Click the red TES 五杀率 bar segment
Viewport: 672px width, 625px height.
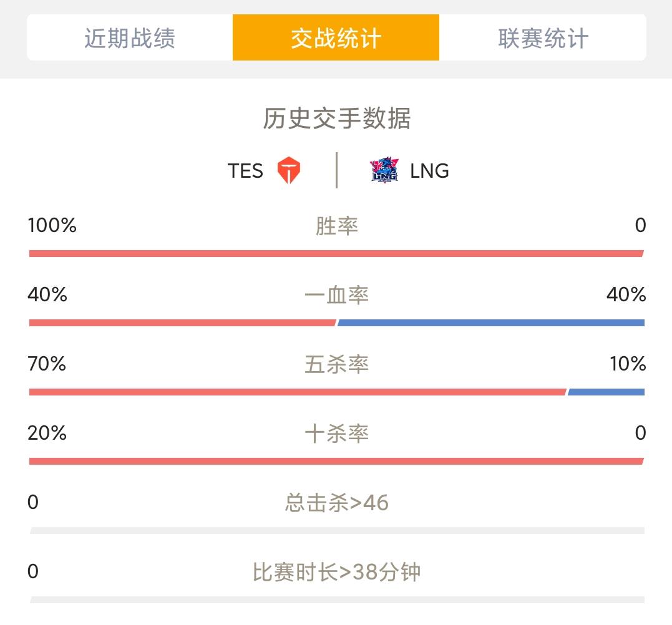coord(298,392)
